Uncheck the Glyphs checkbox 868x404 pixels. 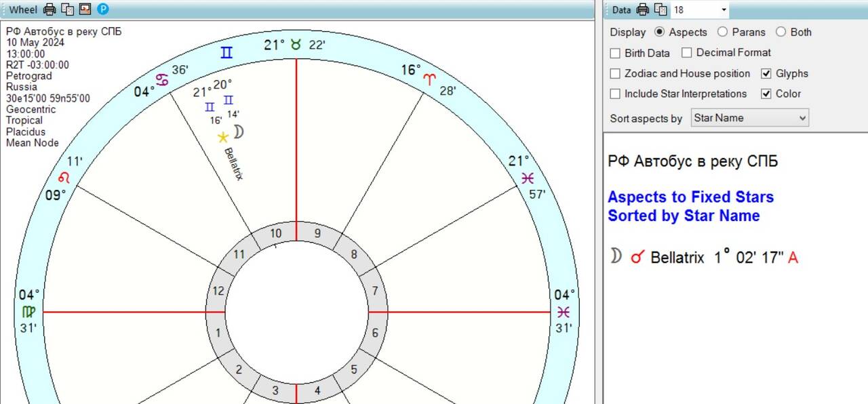[766, 73]
